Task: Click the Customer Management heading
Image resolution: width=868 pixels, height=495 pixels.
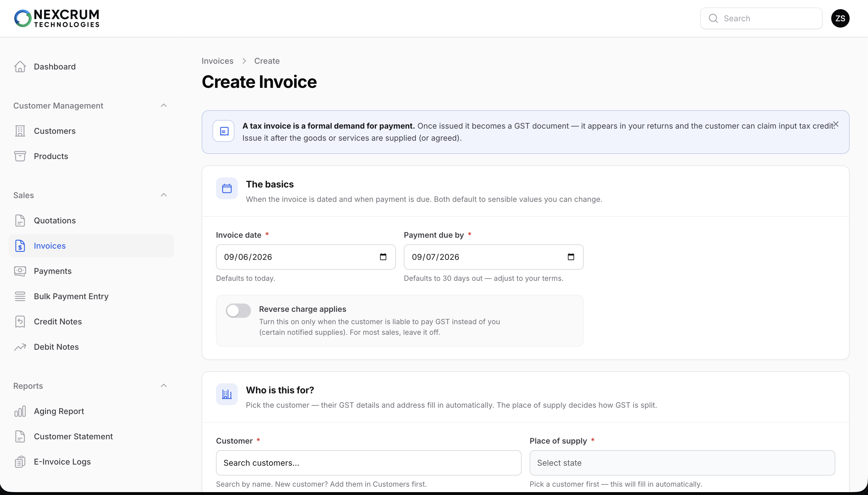Action: [58, 106]
